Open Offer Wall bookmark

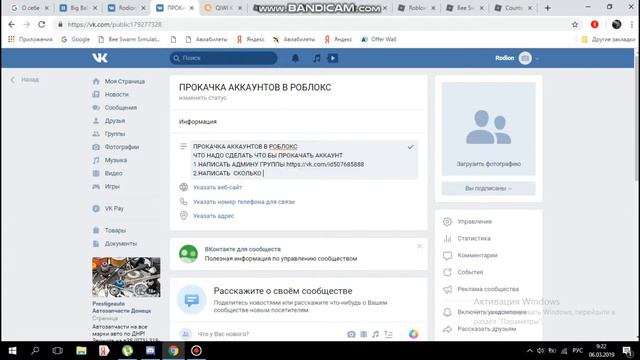[378, 39]
